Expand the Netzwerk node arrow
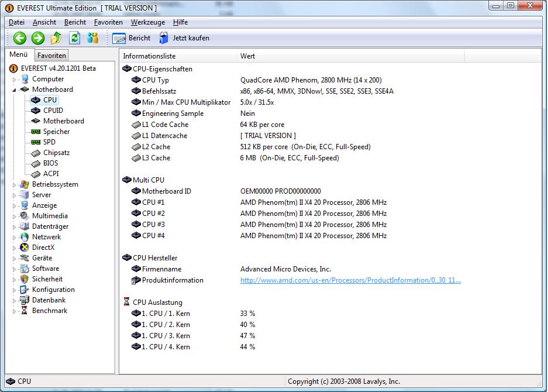Screen dimensions: 548x392 click(x=15, y=238)
